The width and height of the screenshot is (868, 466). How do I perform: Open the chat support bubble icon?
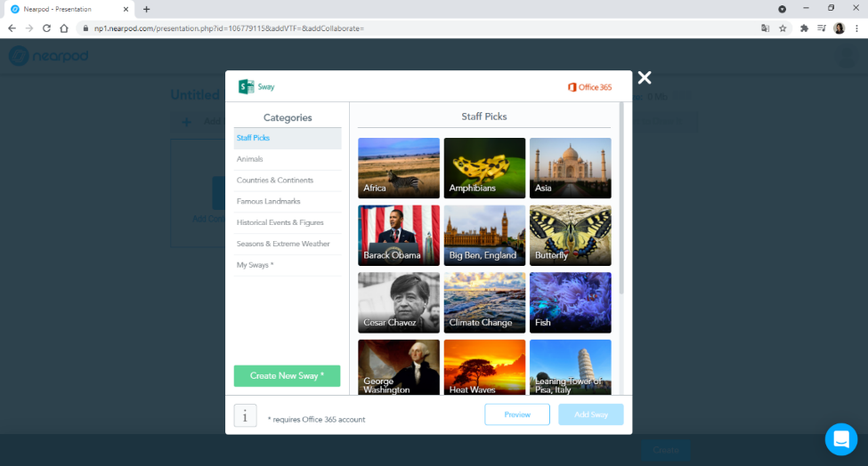(841, 439)
